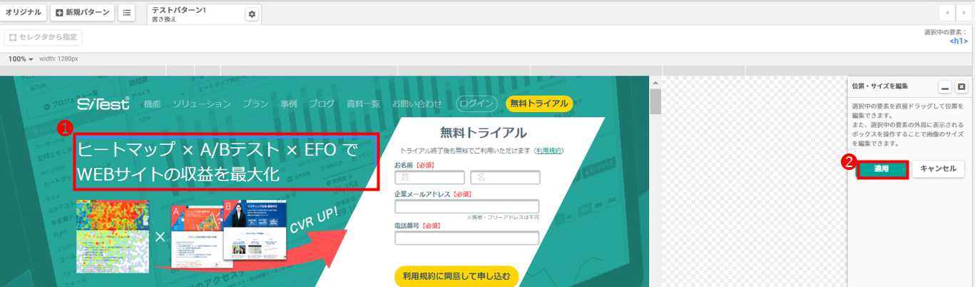980x287 pixels.
Task: Click the 電話番号 input field
Action: pyautogui.click(x=467, y=238)
